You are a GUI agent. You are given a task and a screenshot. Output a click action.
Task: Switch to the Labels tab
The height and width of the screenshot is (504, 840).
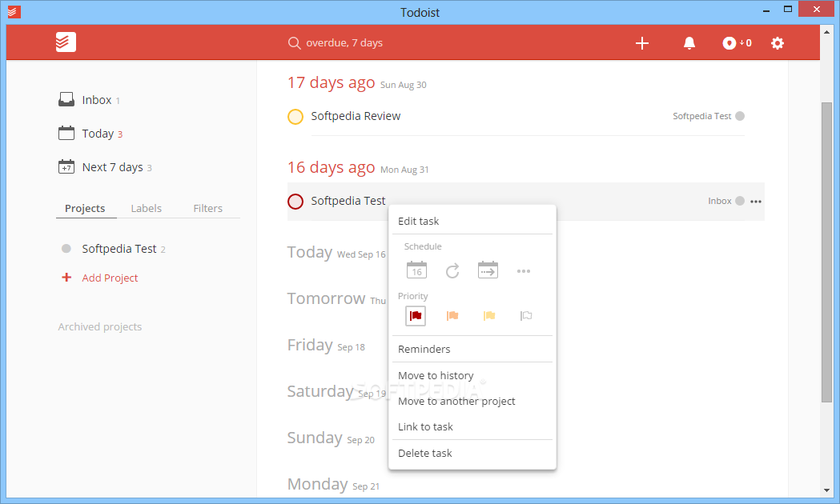(x=147, y=208)
